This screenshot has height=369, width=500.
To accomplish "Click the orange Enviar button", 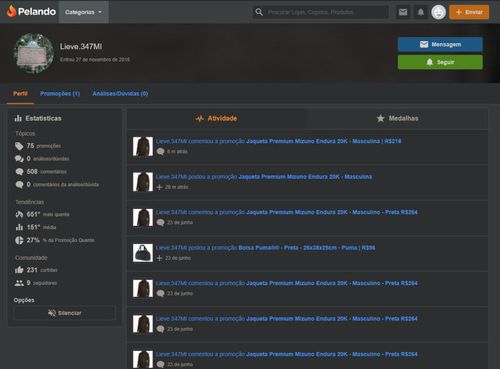I will click(x=469, y=12).
